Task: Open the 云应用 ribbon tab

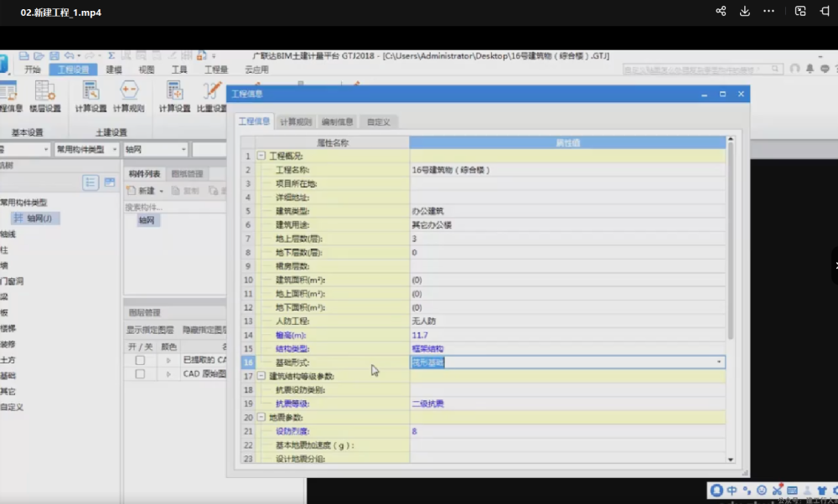Action: [x=256, y=69]
